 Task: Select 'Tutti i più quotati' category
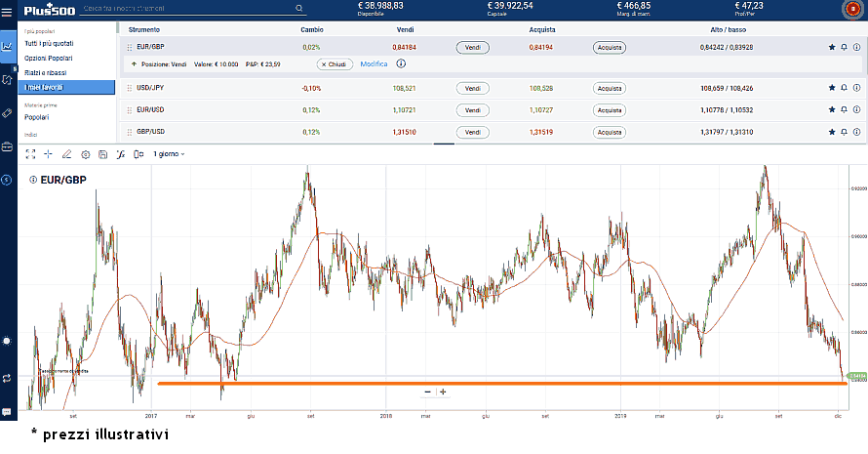[49, 44]
